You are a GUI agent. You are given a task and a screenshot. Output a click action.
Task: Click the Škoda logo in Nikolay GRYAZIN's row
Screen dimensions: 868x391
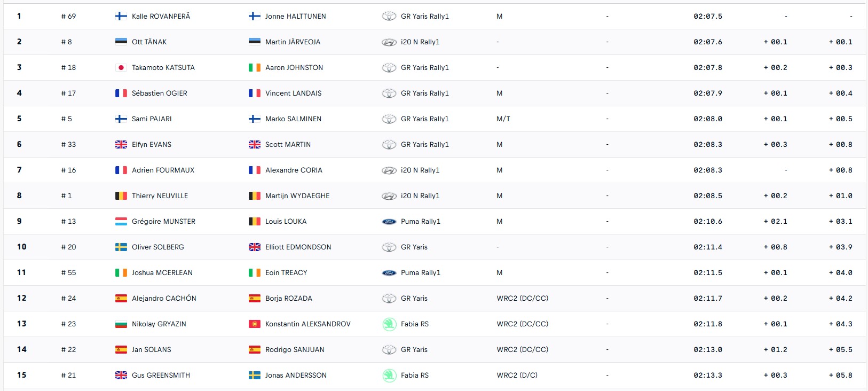point(389,324)
